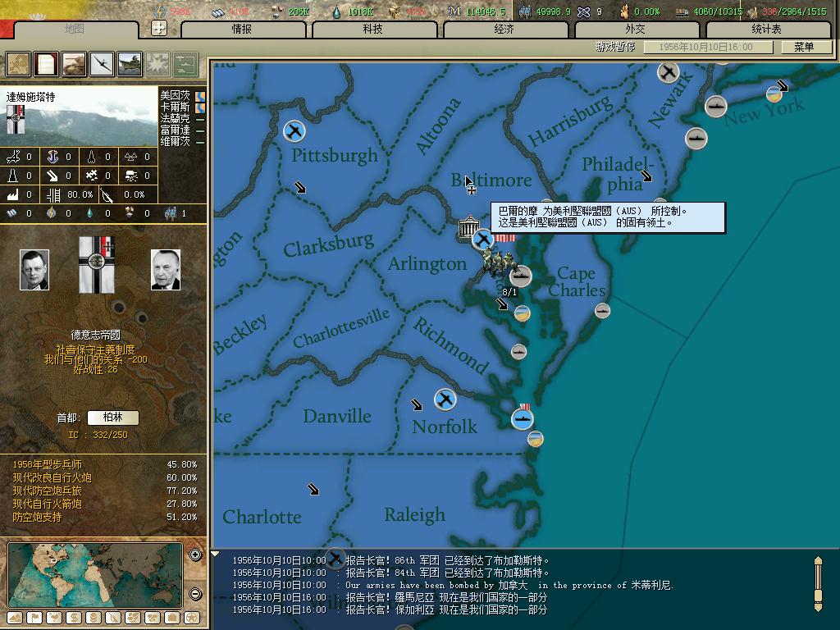Click the greyed command hierarchy icon
Viewport: 840px width, 630px height.
click(185, 64)
